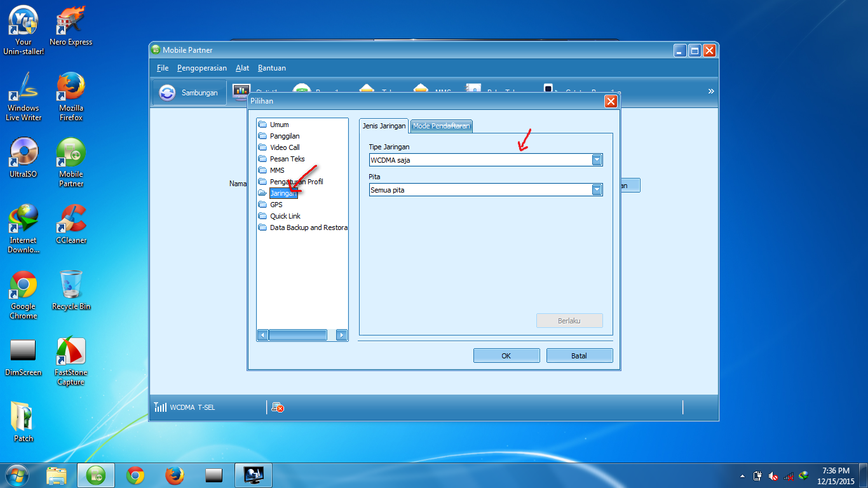Click the Your Uninstaller desktop icon

tap(24, 30)
